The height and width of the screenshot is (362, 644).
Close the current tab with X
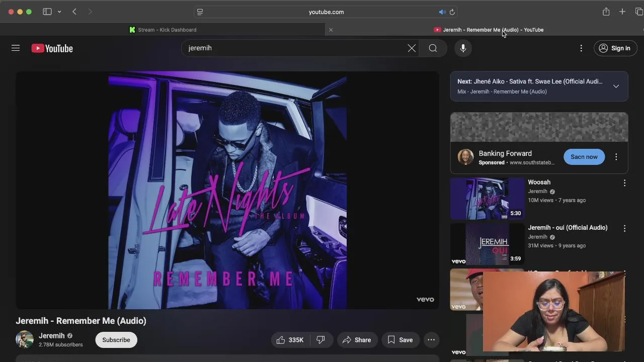coord(331,30)
